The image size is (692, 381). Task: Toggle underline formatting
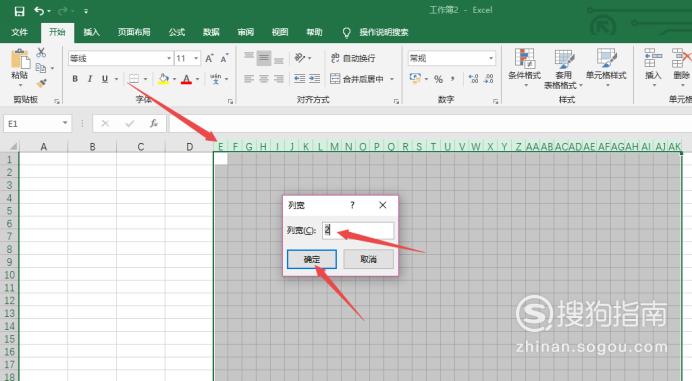pyautogui.click(x=105, y=79)
